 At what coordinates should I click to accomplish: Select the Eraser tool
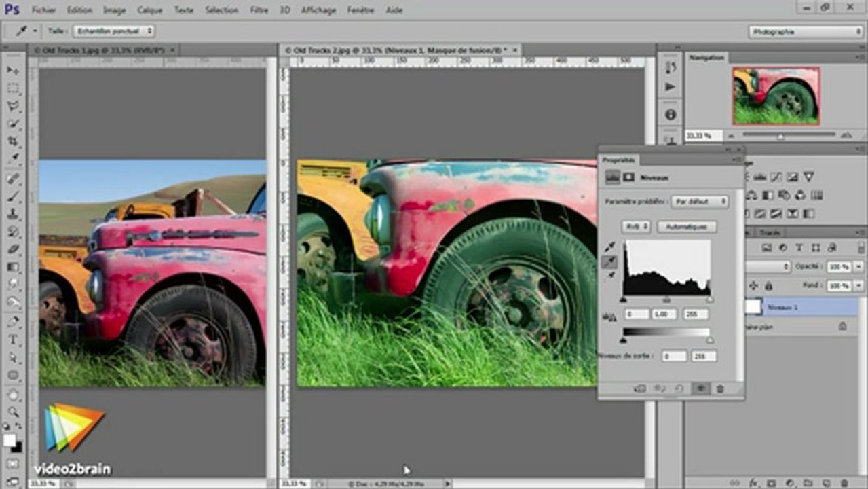(x=13, y=250)
